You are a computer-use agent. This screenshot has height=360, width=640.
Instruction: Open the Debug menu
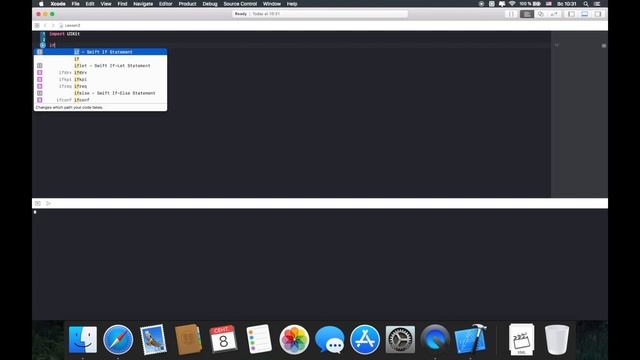click(210, 4)
